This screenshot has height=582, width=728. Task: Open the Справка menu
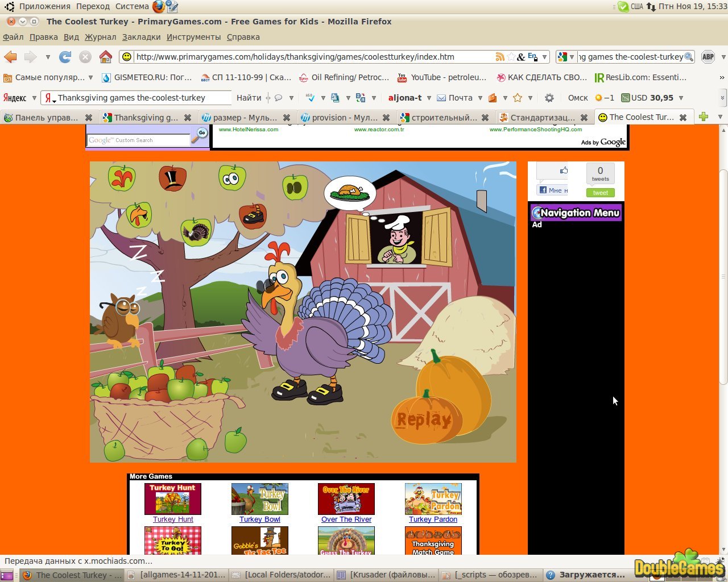click(x=243, y=37)
